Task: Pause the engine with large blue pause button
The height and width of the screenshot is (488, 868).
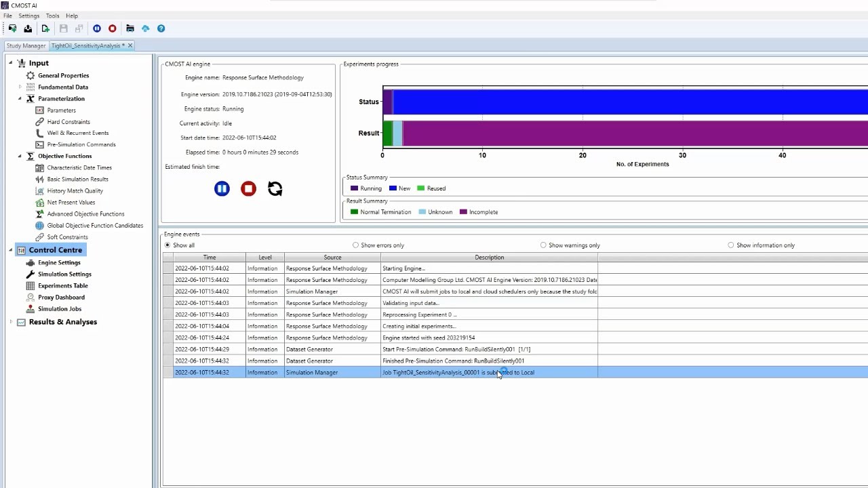Action: click(x=222, y=189)
